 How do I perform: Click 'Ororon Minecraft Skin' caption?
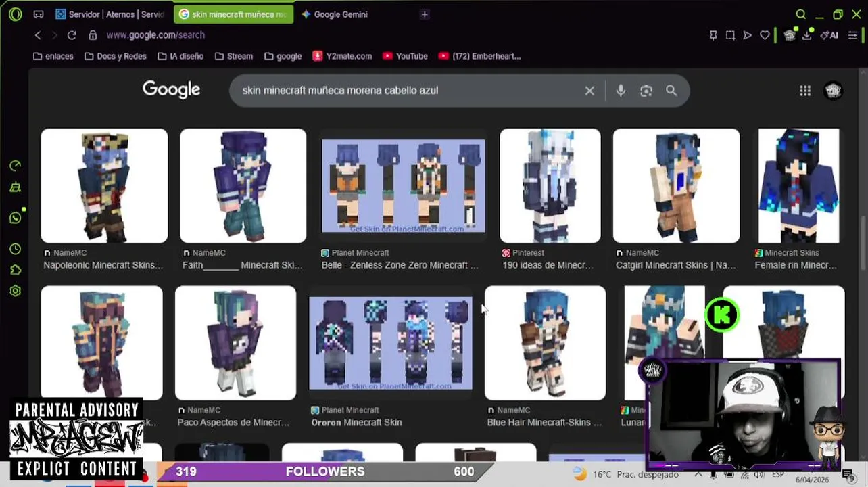pyautogui.click(x=356, y=423)
